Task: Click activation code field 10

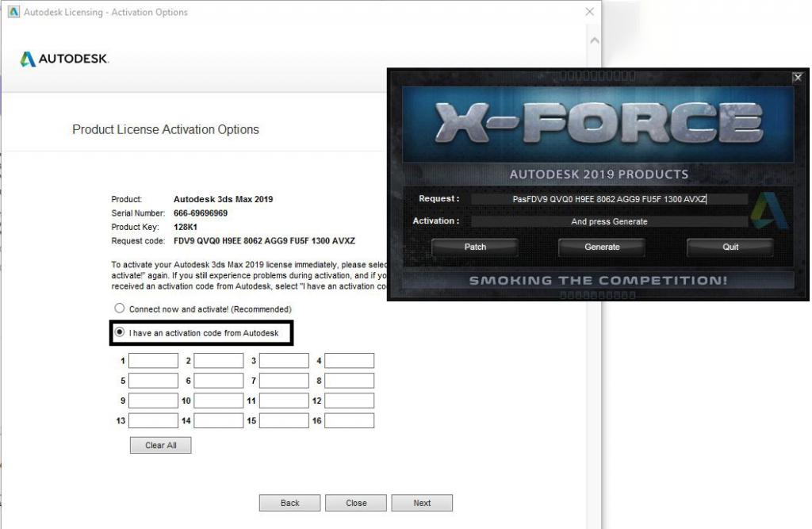Action: point(219,401)
